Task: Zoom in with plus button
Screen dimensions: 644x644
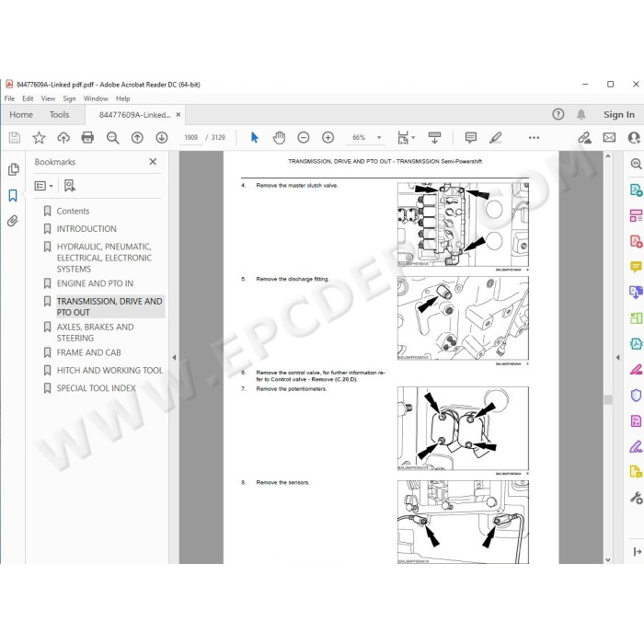Action: pos(328,138)
